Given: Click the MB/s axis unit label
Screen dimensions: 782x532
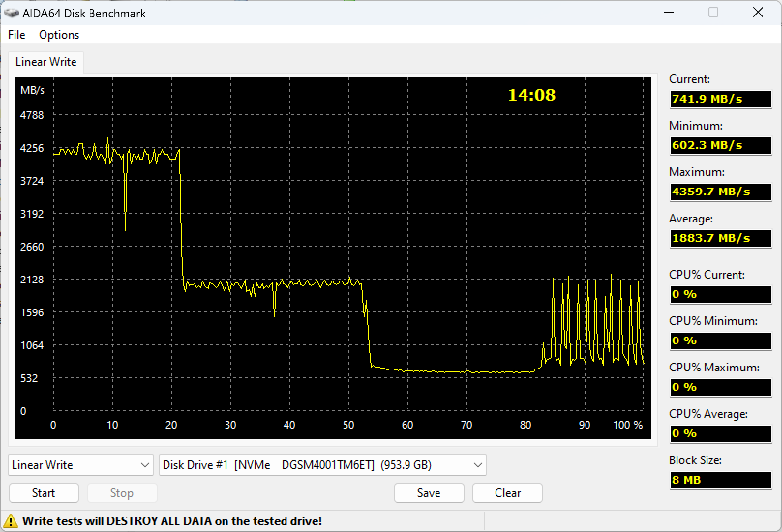Looking at the screenshot, I should [x=32, y=90].
